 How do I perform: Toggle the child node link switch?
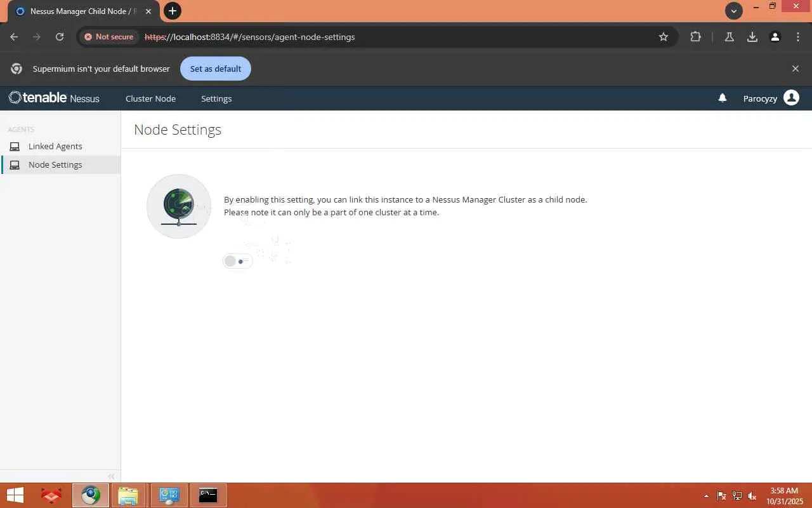coord(238,261)
